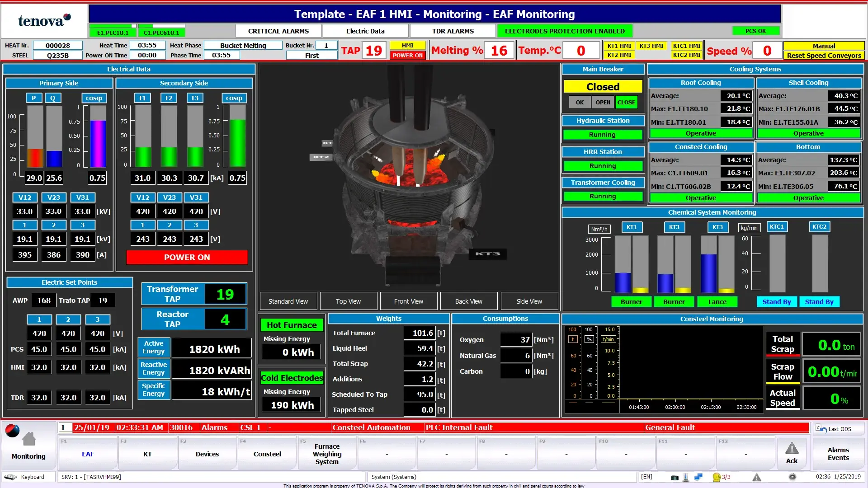Image resolution: width=868 pixels, height=488 pixels.
Task: Click the kg/min unit label box
Action: tap(749, 228)
